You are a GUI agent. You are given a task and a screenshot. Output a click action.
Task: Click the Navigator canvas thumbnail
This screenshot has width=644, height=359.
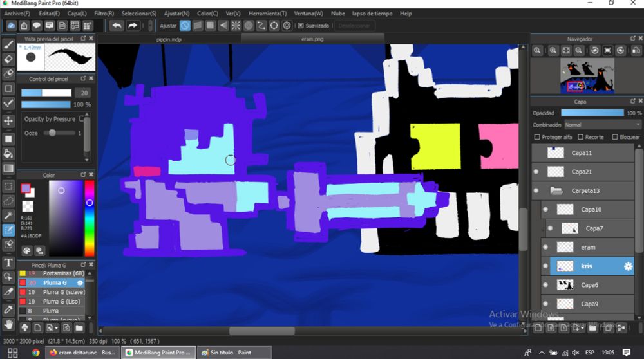click(587, 75)
